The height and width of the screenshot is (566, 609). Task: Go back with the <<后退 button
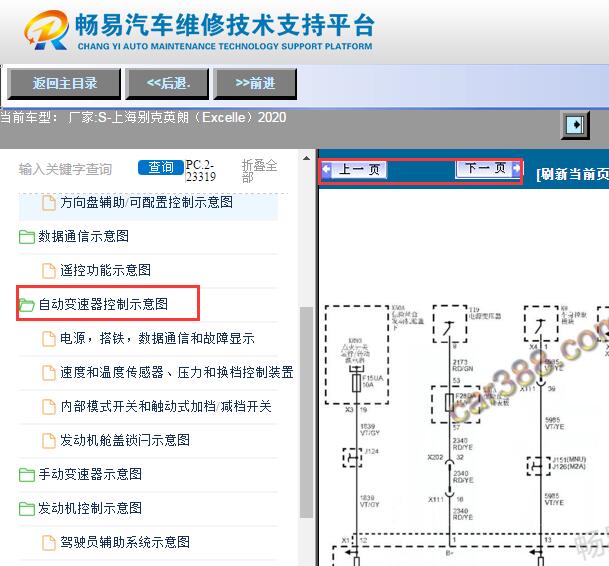point(167,84)
